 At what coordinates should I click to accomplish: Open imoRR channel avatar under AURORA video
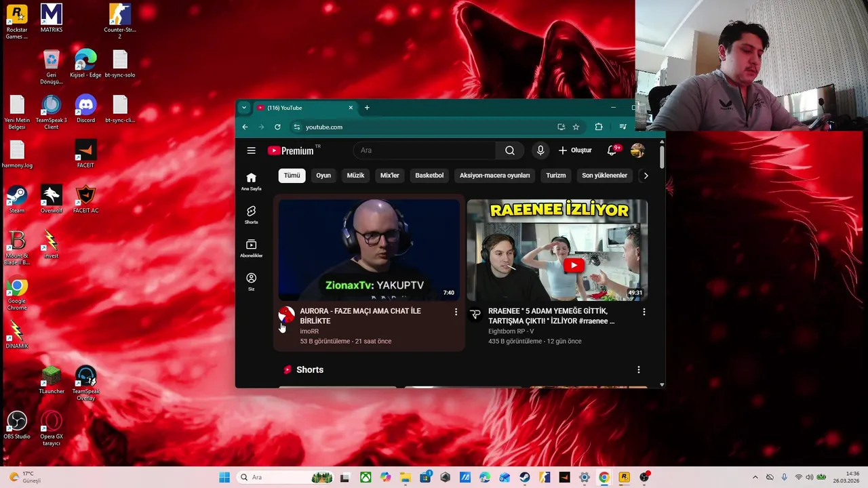point(287,314)
